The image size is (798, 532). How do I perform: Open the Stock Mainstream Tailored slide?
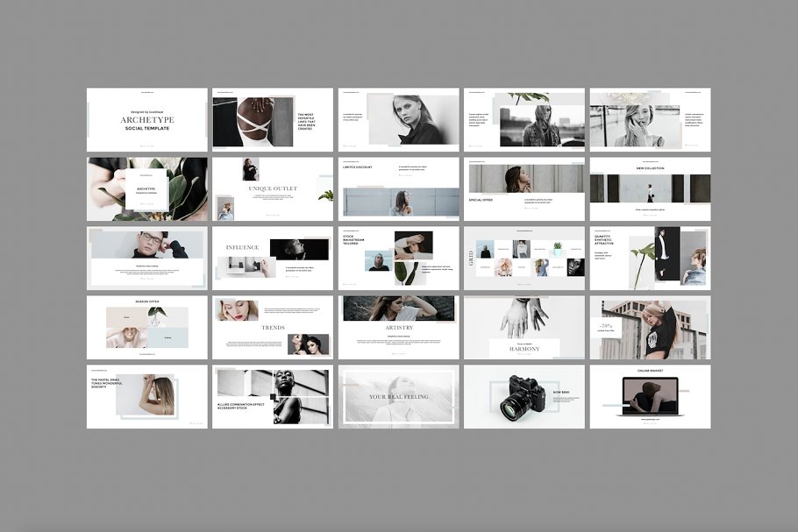[398, 258]
